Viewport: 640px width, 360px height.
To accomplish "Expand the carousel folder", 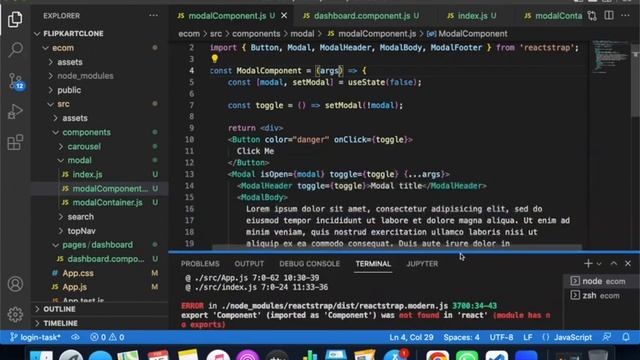I will [x=100, y=146].
